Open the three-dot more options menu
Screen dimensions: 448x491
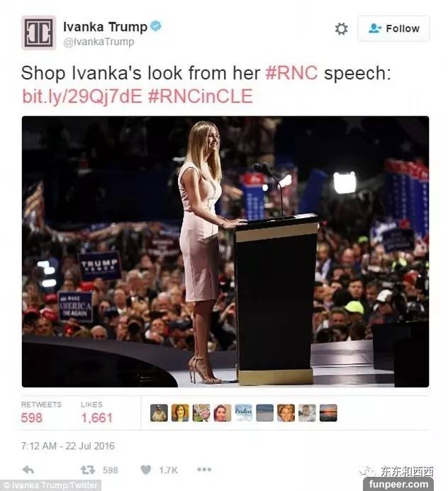click(x=204, y=470)
